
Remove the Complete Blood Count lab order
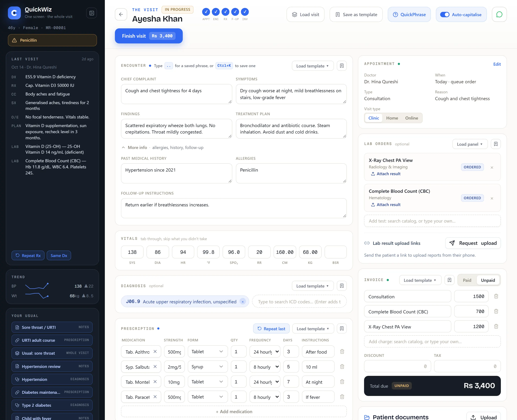[492, 198]
